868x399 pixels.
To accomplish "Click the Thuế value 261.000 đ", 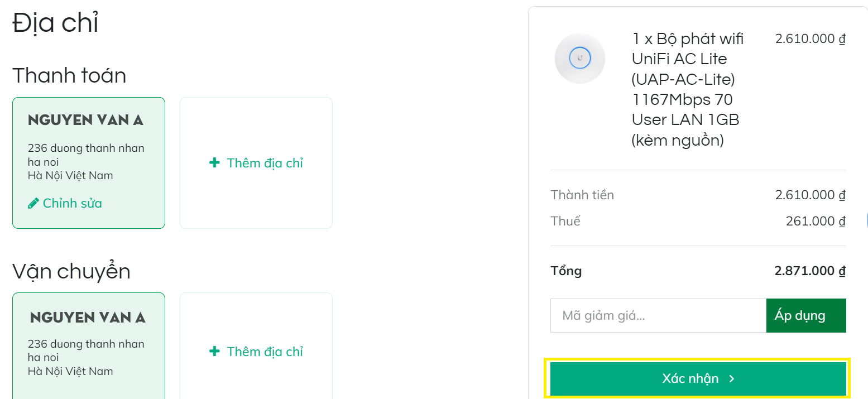I will coord(816,221).
